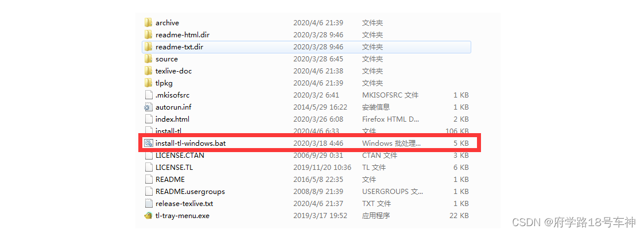Click the index.html file icon
The image size is (644, 233).
[148, 119]
